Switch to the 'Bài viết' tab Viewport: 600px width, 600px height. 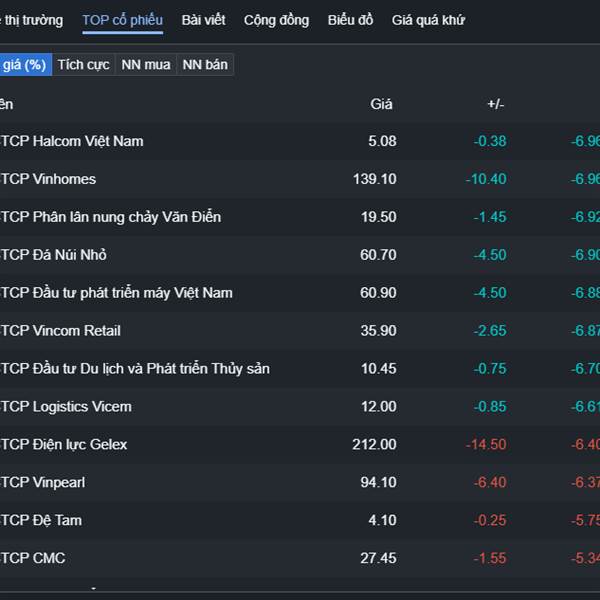tap(203, 20)
